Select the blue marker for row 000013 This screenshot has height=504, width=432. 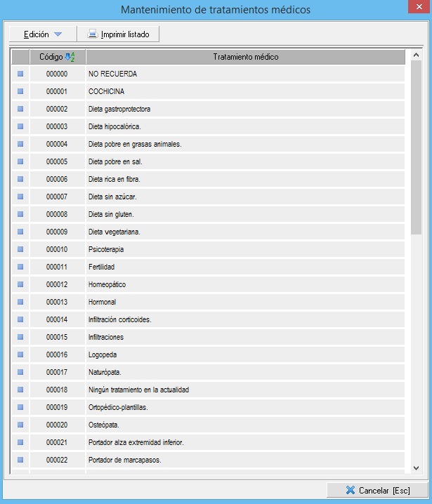pyautogui.click(x=20, y=302)
